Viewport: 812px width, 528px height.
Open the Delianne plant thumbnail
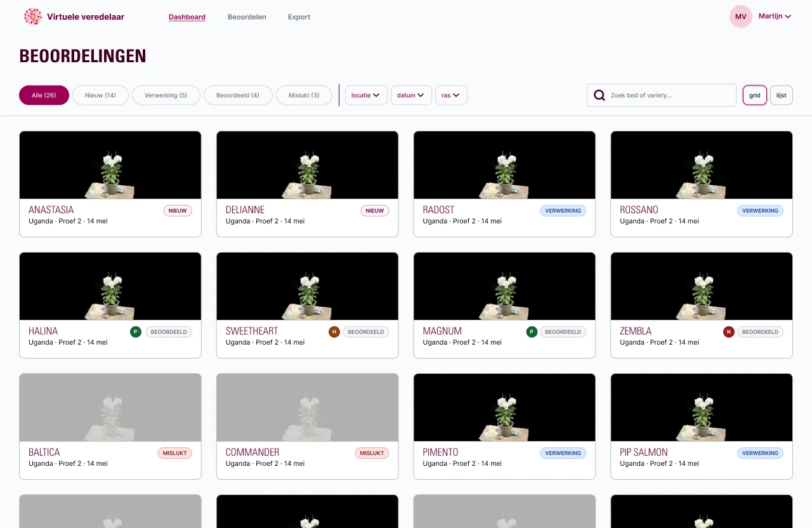click(x=308, y=165)
